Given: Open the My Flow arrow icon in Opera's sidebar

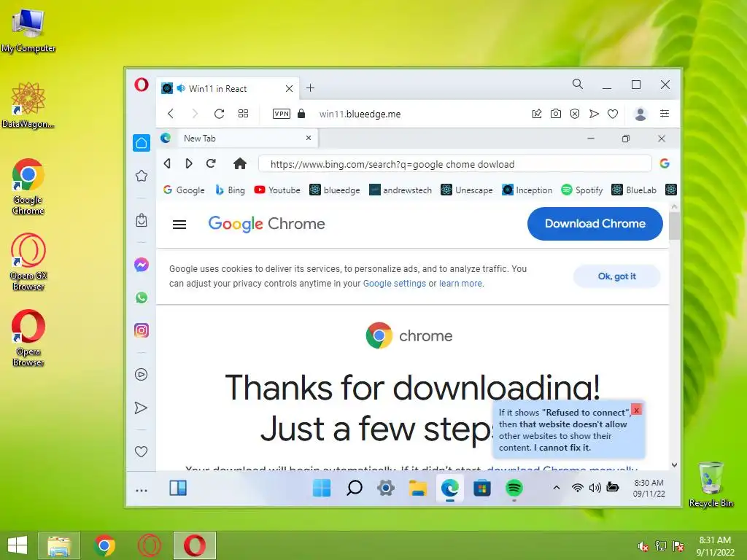Looking at the screenshot, I should (141, 408).
